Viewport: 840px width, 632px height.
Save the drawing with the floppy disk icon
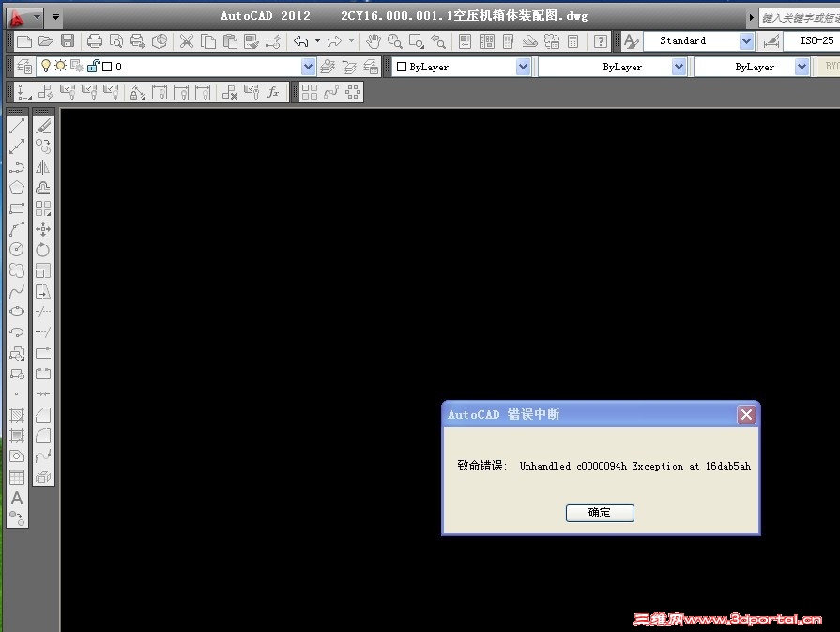tap(67, 40)
